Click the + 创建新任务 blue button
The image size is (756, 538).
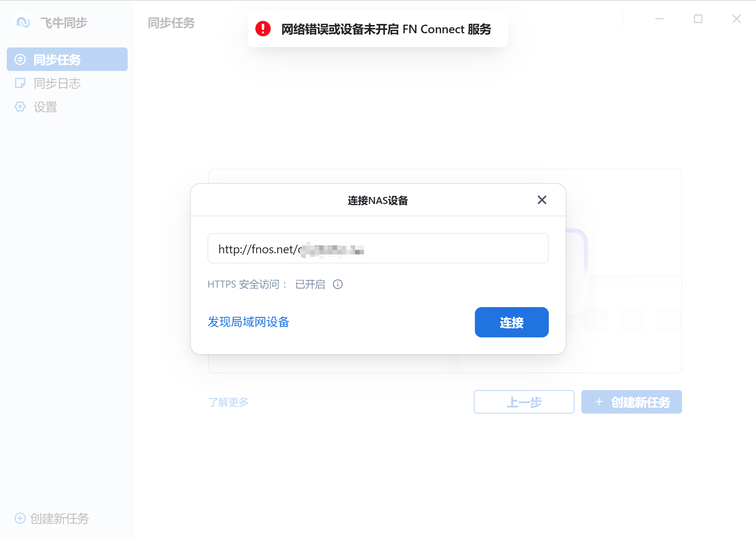[x=631, y=402]
